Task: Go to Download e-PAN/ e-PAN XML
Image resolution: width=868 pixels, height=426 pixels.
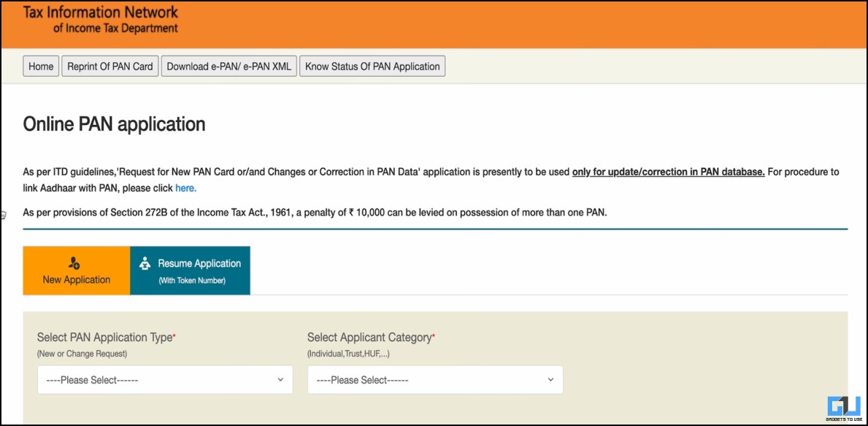Action: (x=229, y=66)
